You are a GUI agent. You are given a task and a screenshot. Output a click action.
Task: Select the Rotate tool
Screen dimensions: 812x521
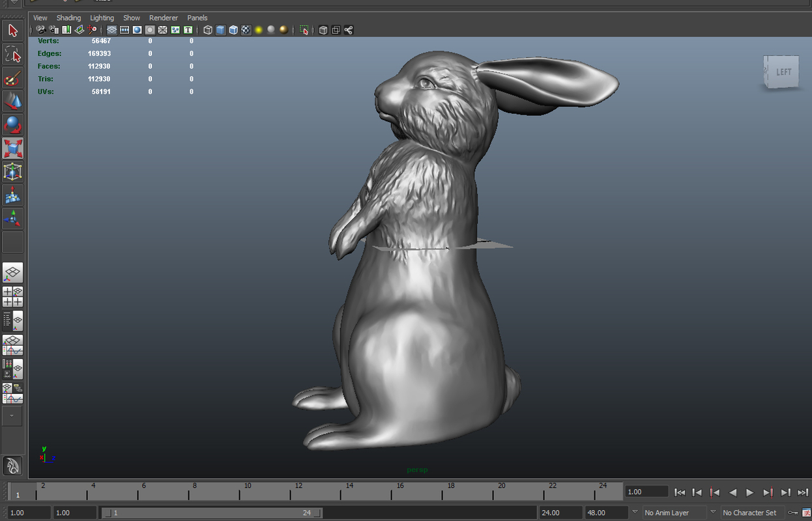[13, 124]
